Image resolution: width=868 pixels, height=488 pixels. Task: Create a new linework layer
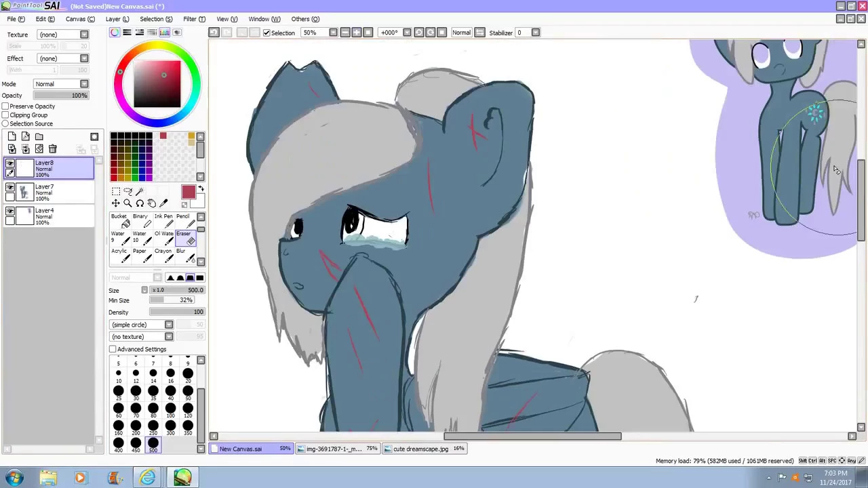tap(26, 136)
